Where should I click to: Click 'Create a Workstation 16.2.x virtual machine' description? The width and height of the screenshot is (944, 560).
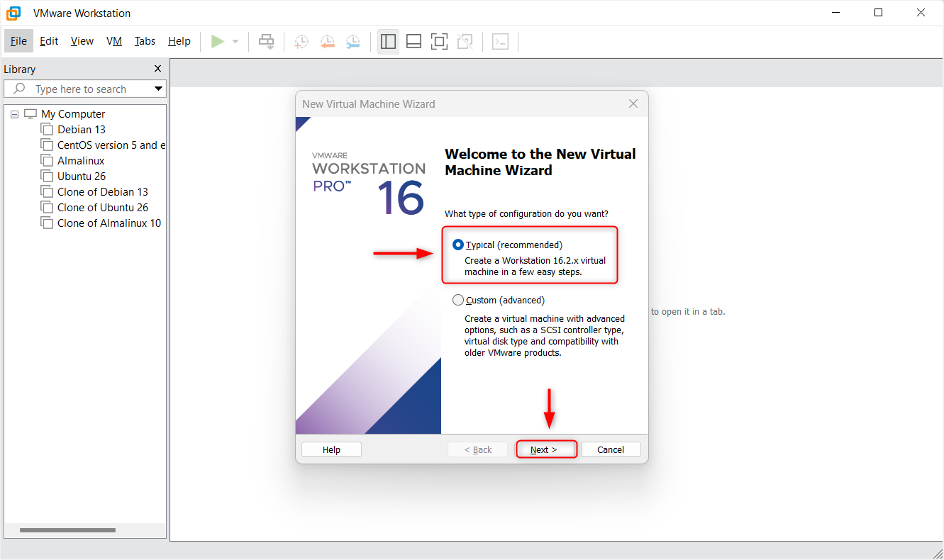pyautogui.click(x=535, y=266)
